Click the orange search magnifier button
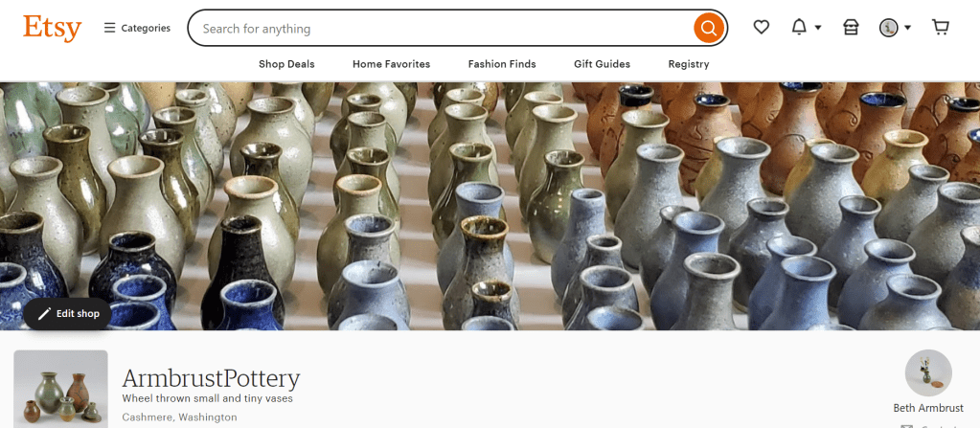This screenshot has height=428, width=980. pyautogui.click(x=709, y=28)
